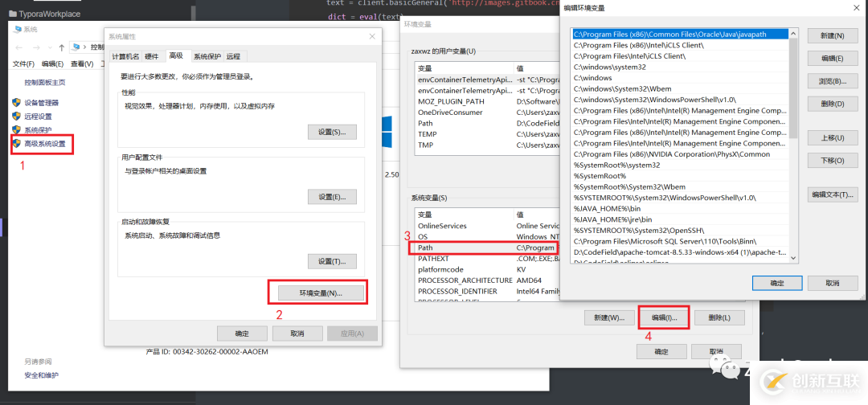
Task: Switch to the 远程 tab
Action: coord(234,56)
